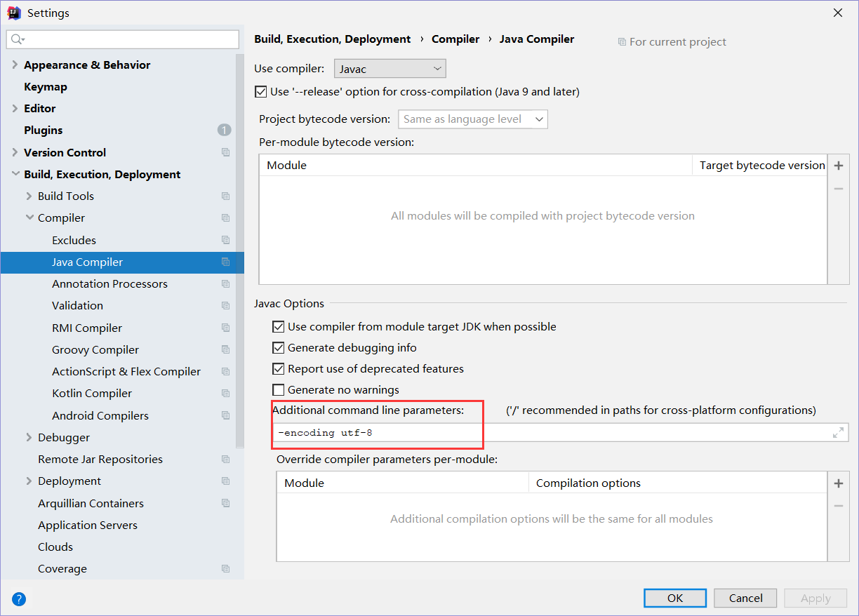Viewport: 859px width, 616px height.
Task: Expand the additional command line parameters field
Action: pyautogui.click(x=838, y=433)
